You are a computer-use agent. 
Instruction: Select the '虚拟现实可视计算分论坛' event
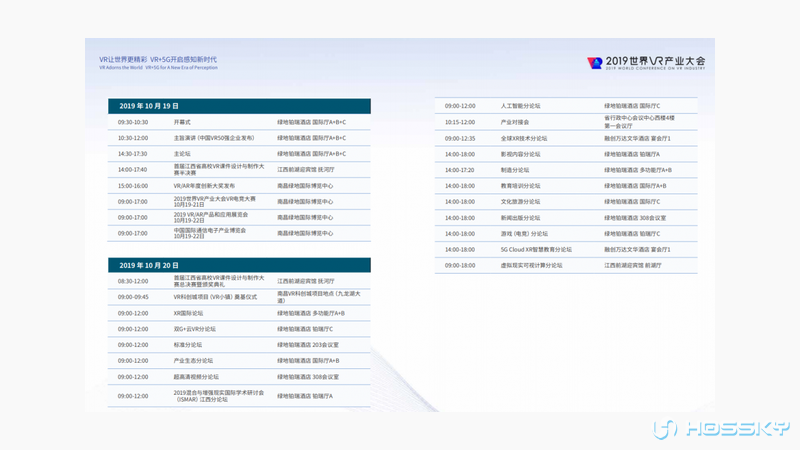(531, 266)
